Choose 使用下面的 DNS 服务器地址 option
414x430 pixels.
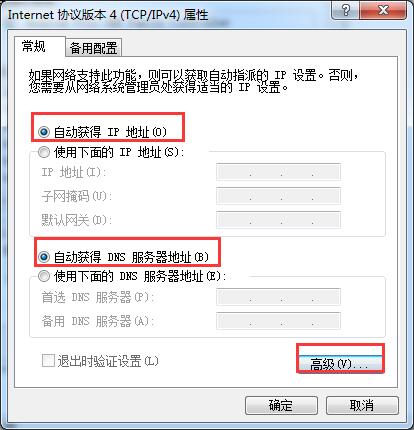point(44,276)
